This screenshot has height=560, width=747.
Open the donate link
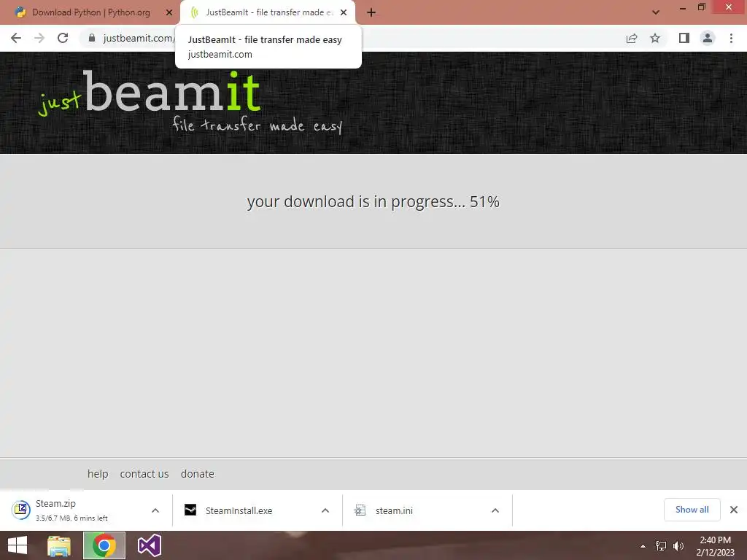(197, 474)
